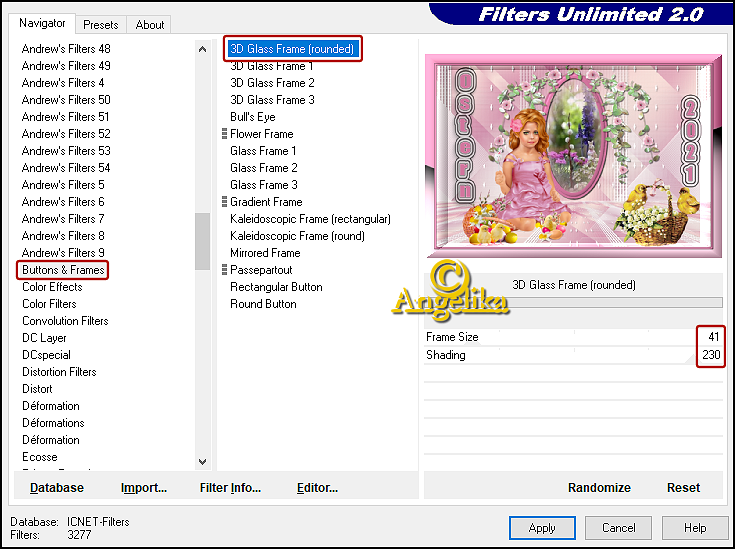Select the Bull's Eye filter
Screen dimensions: 735x549
[253, 117]
